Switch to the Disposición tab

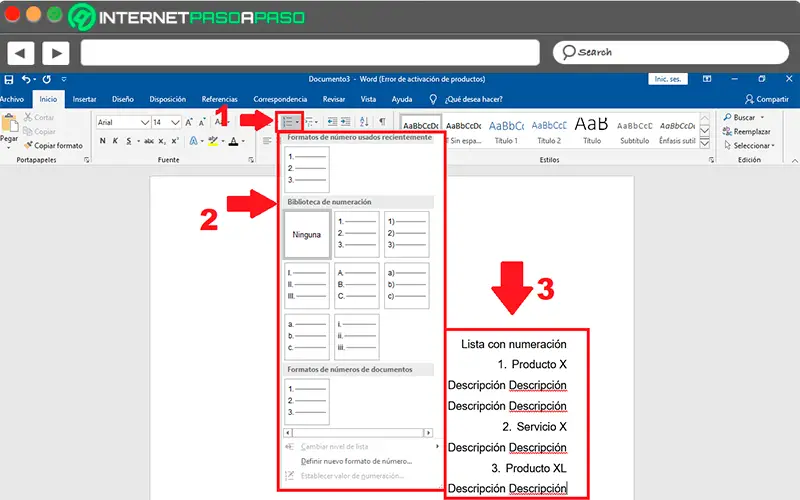167,99
